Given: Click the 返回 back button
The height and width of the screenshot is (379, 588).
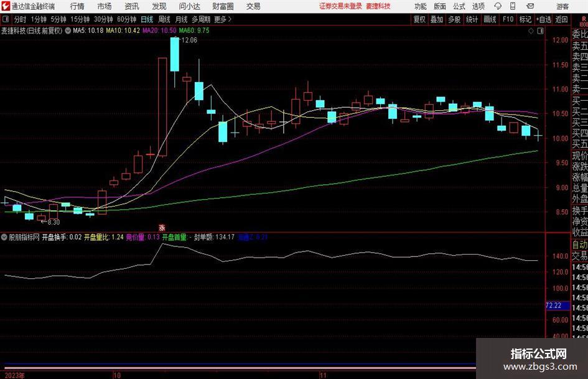Looking at the screenshot, I should tap(562, 19).
